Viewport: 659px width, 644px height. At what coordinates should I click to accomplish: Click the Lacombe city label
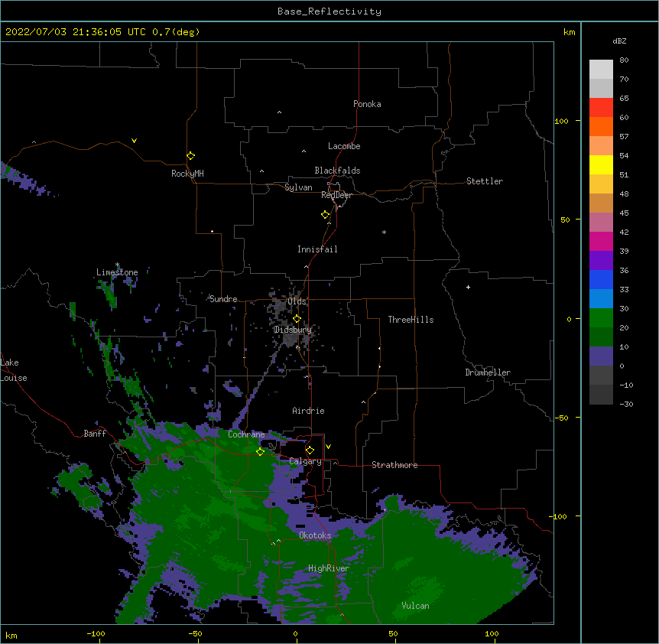coord(344,146)
